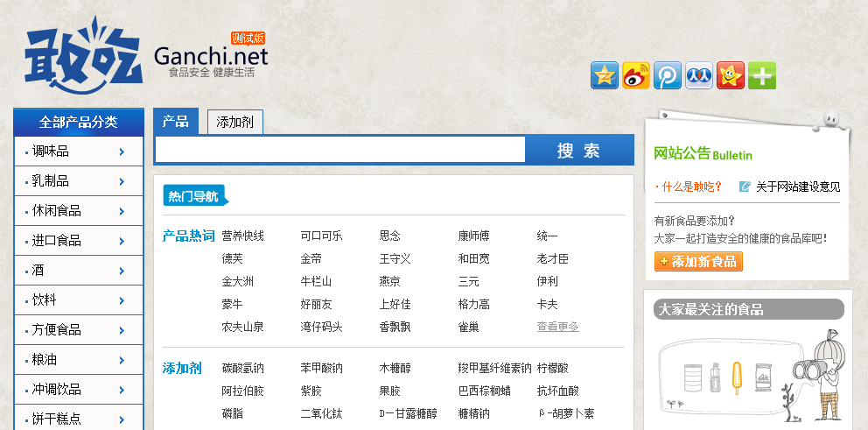Viewport: 868px width, 430px height.
Task: Click 和田宽 keyword
Action: tap(474, 258)
